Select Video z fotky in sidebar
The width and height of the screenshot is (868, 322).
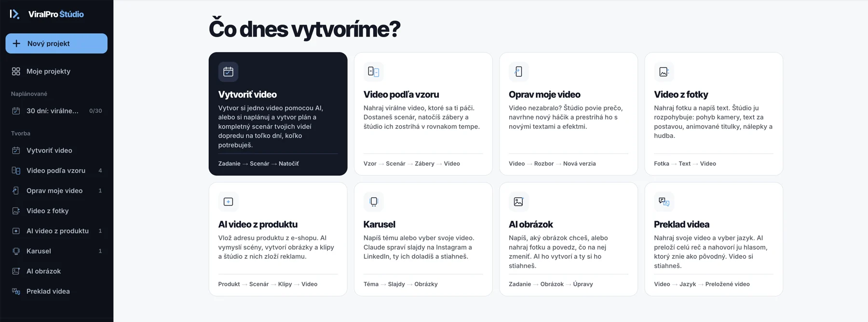point(56,211)
